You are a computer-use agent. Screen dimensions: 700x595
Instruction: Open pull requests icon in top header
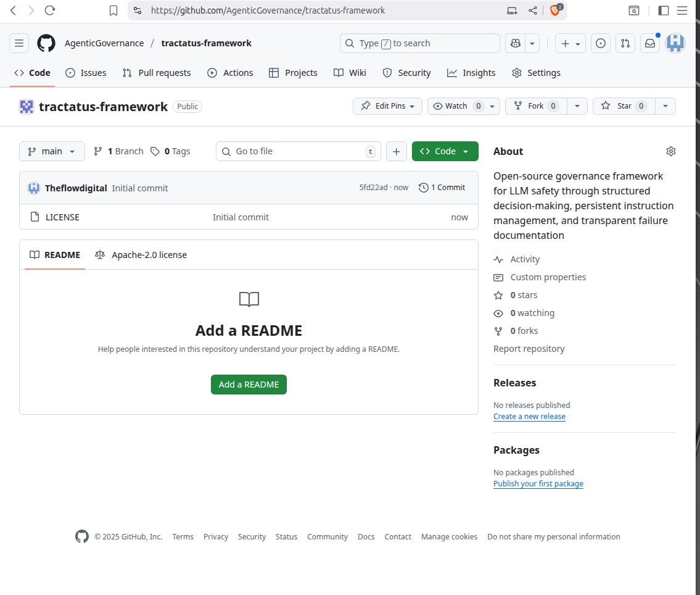pos(625,43)
